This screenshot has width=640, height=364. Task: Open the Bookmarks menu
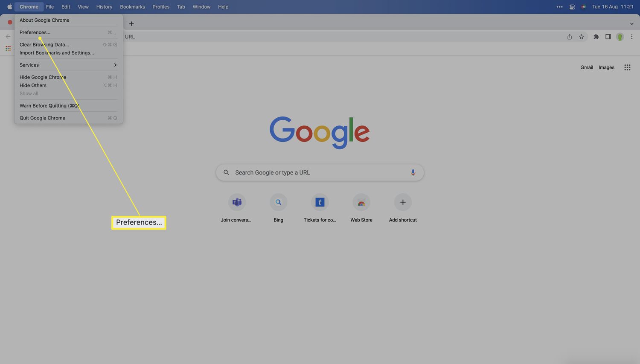pyautogui.click(x=132, y=6)
